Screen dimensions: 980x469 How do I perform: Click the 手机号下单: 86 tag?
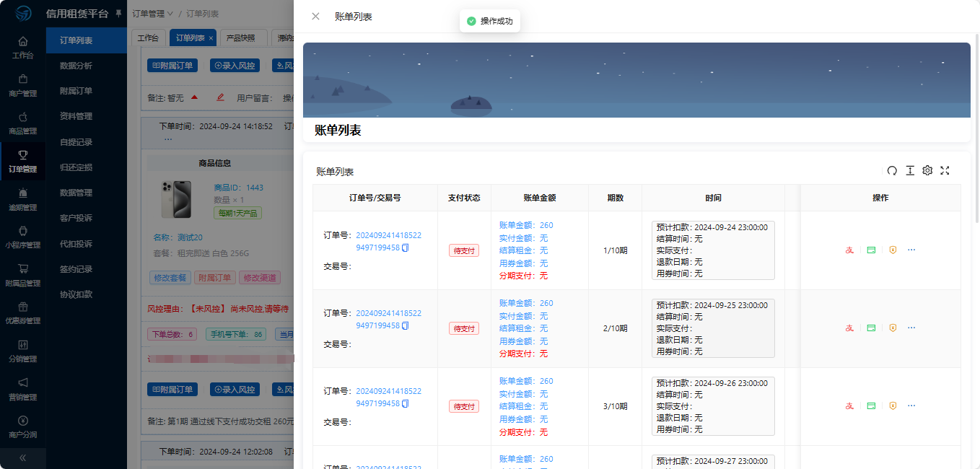[x=236, y=334]
